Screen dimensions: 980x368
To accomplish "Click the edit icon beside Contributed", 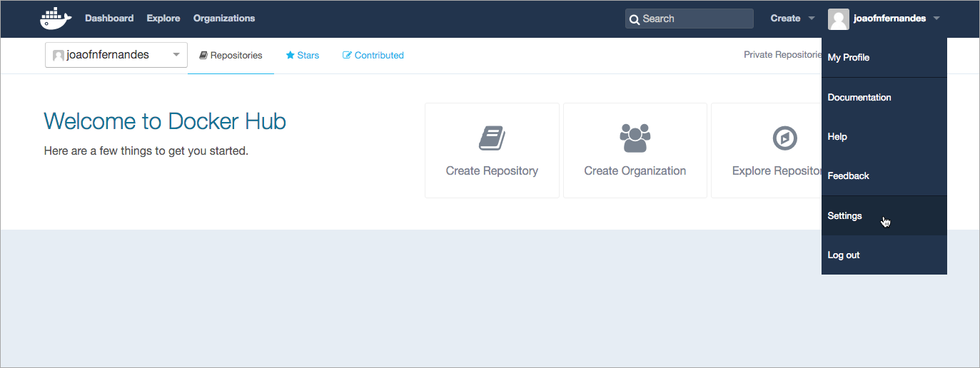I will point(348,56).
